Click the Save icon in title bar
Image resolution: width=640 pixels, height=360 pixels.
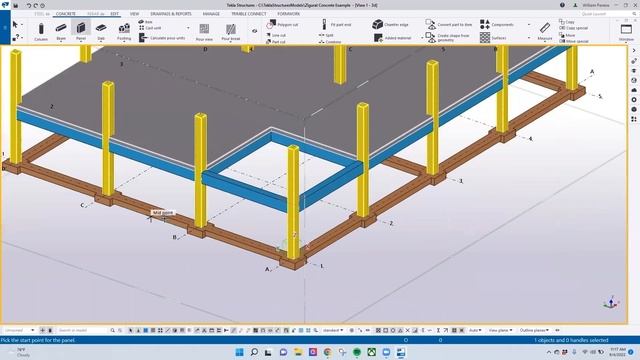coord(16,5)
